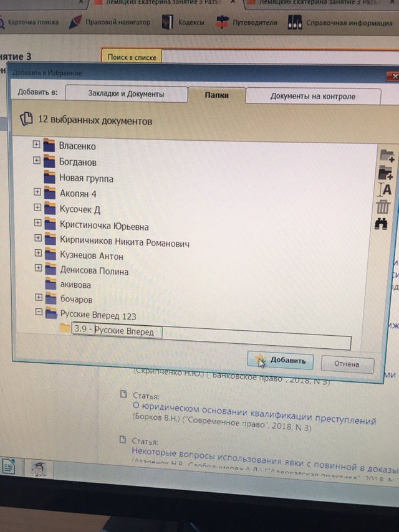The width and height of the screenshot is (399, 532).
Task: Open Правовой навигатор icon
Action: (x=75, y=22)
